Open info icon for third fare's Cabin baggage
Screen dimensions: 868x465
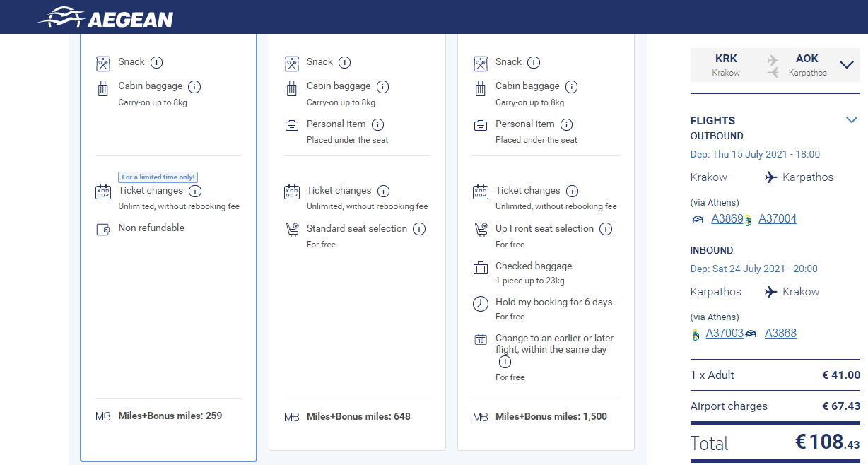[x=571, y=87]
